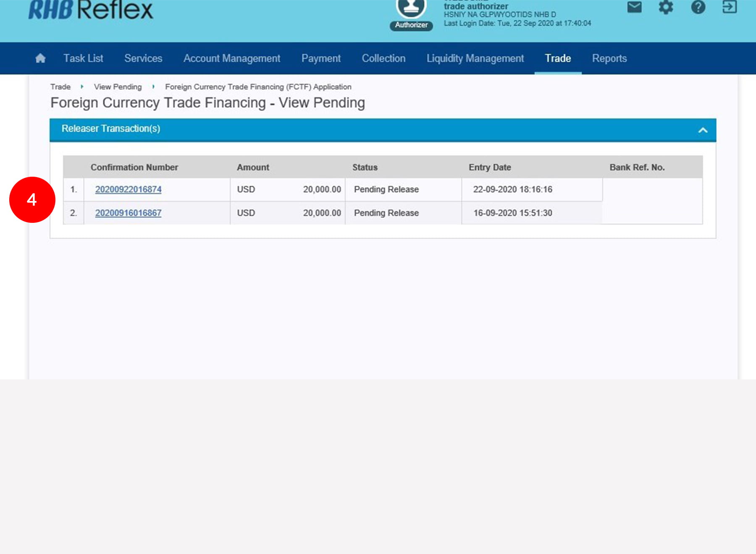Click the home icon in navigation bar
This screenshot has height=554, width=756.
(x=40, y=58)
